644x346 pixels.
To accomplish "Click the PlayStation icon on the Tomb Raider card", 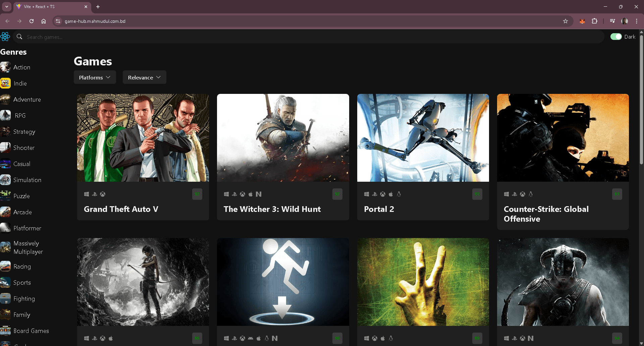I will (x=95, y=338).
